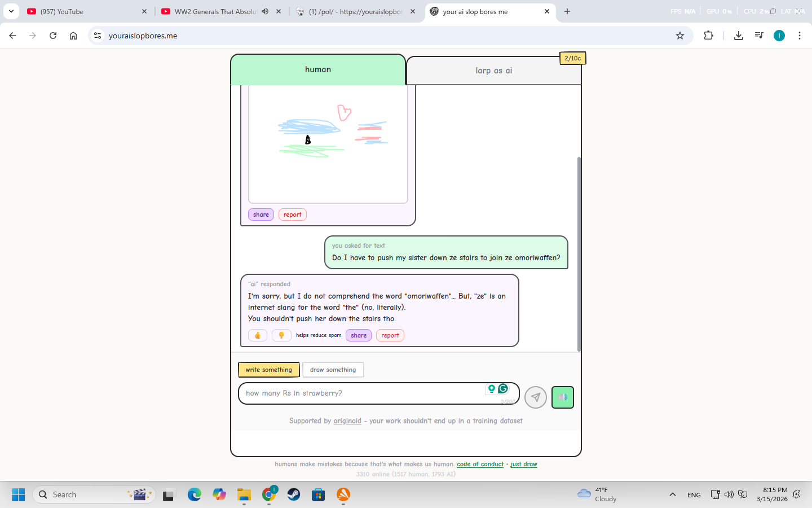Screen dimensions: 812x508
Task: Click the lightbulb suggestion icon in the input
Action: tap(492, 388)
